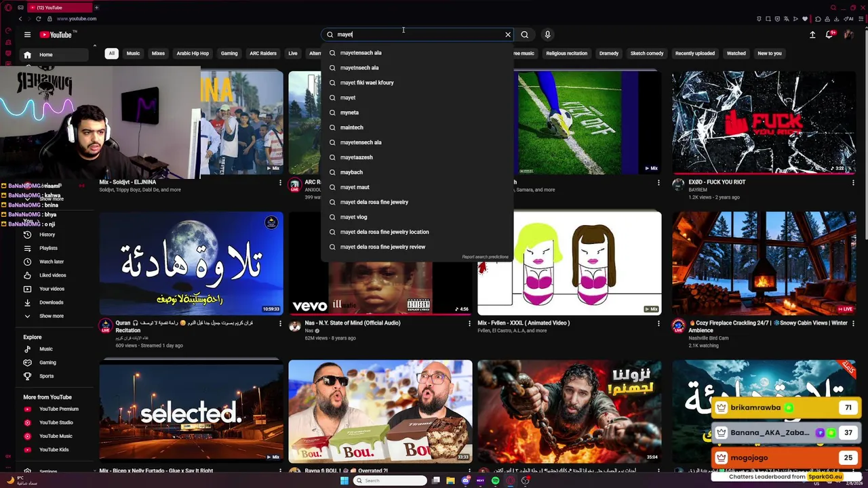868x488 pixels.
Task: Select the 'Music' filter chip
Action: 133,54
